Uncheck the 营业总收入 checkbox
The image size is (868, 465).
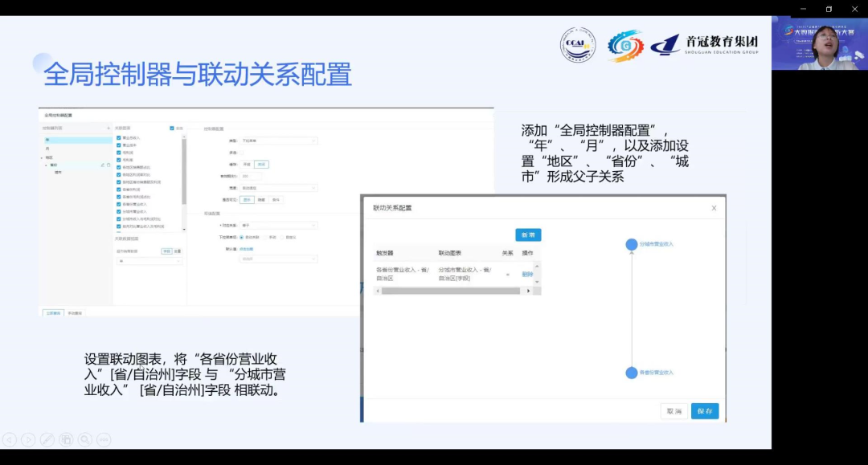pyautogui.click(x=117, y=138)
